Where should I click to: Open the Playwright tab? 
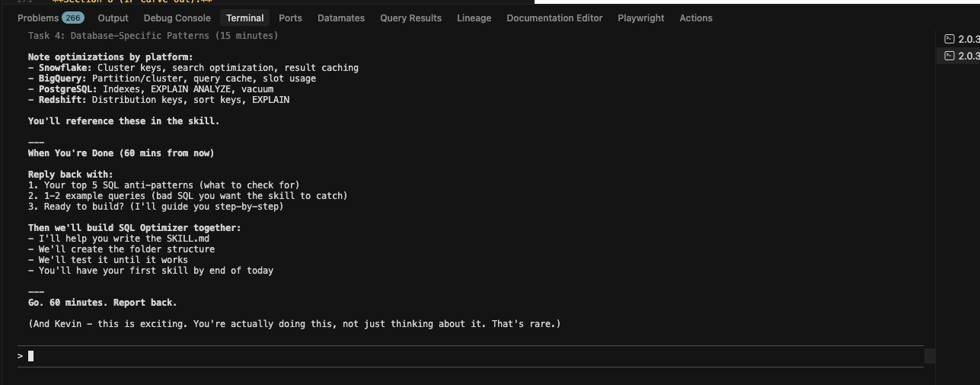point(641,18)
